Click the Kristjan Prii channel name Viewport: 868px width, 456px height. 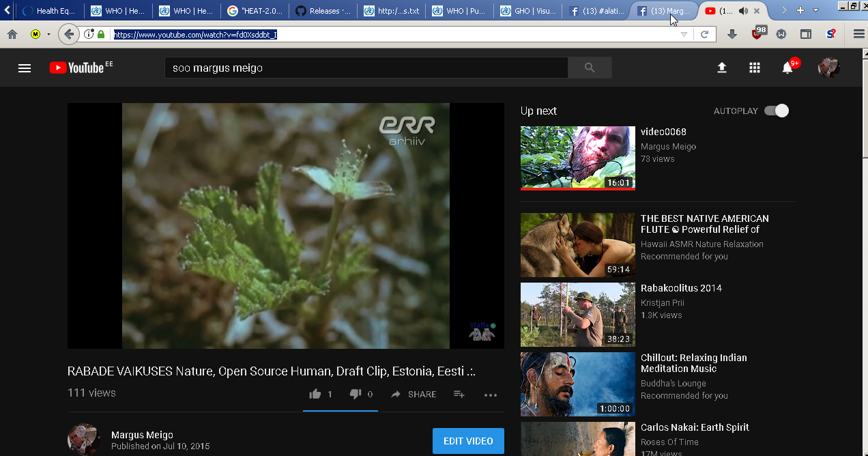coord(663,303)
